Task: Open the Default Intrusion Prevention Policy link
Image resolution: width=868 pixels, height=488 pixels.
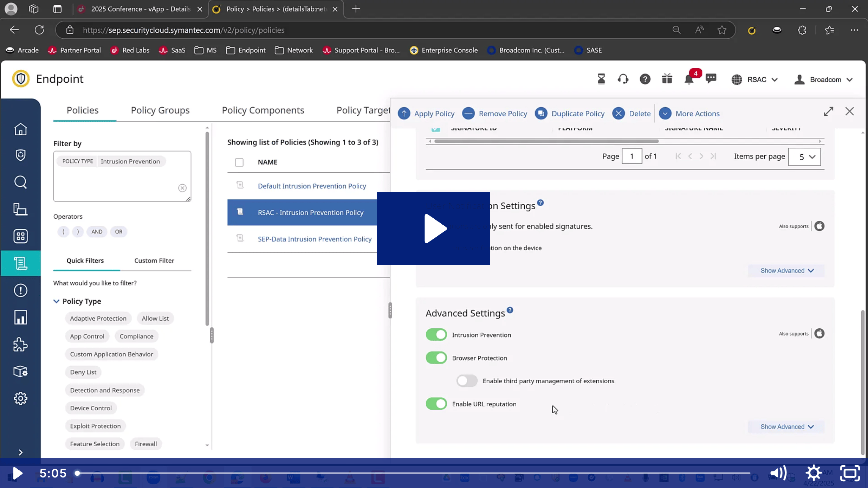Action: [x=312, y=186]
